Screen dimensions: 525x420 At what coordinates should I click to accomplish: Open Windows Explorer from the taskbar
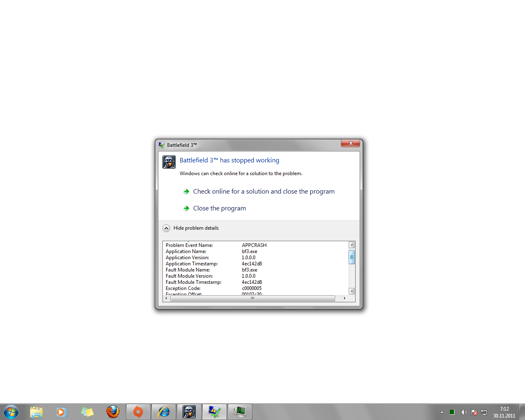[x=36, y=412]
